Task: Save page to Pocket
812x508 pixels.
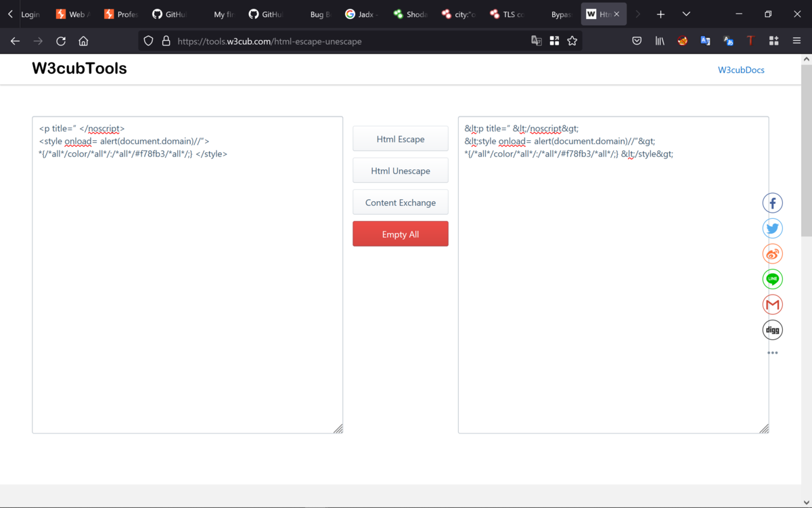Action: (x=637, y=41)
